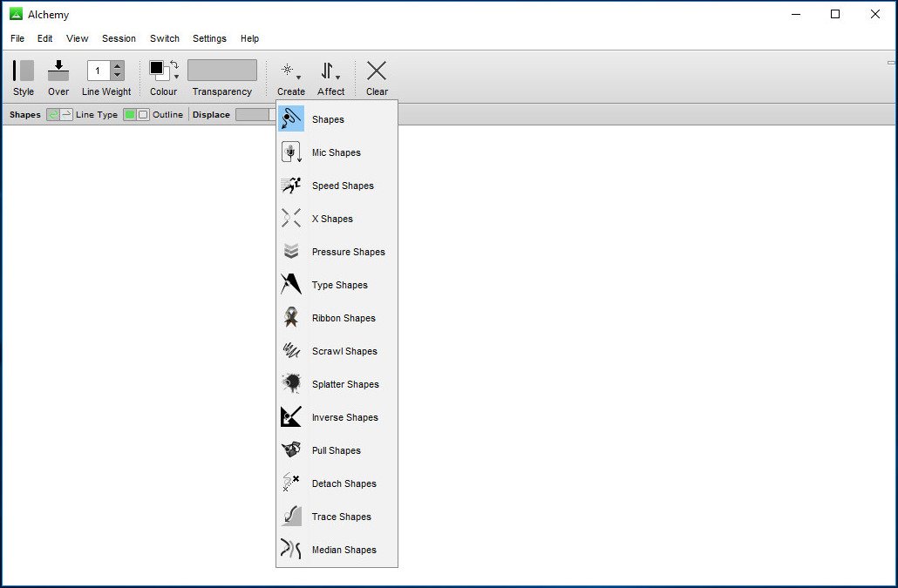Click the Line Weight number field
This screenshot has height=588, width=898.
tap(99, 71)
